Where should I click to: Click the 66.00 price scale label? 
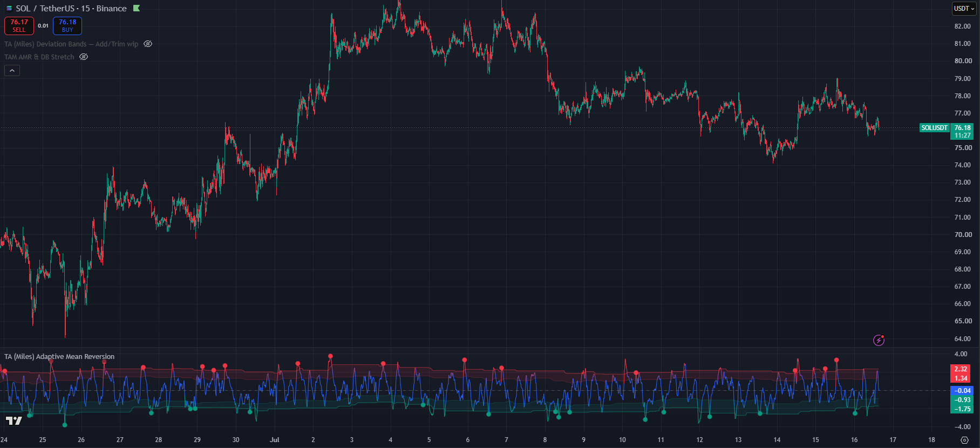tap(963, 304)
